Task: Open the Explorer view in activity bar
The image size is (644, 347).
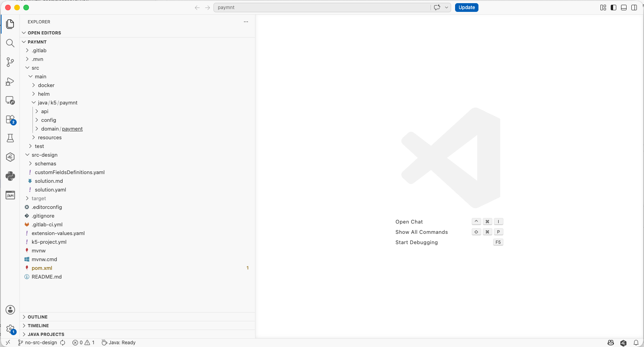Action: 10,24
